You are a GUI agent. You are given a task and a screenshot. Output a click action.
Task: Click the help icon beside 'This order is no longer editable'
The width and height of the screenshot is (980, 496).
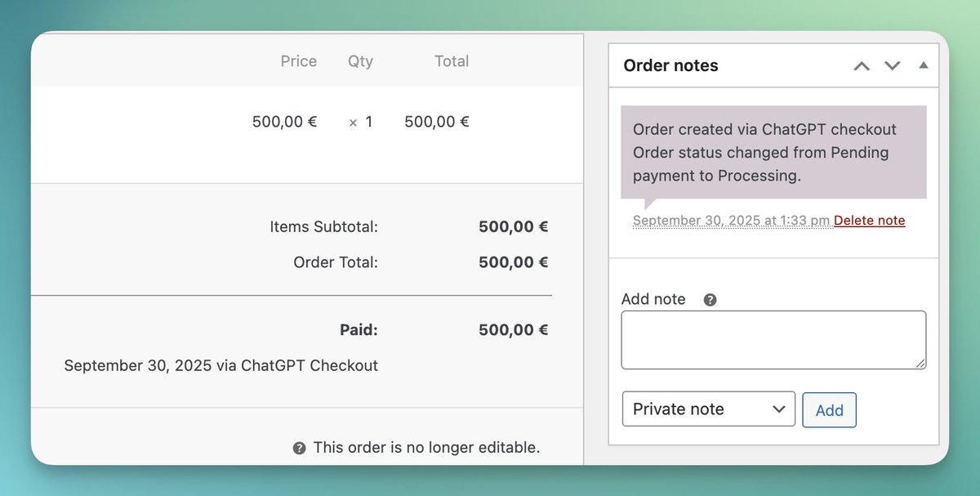(300, 448)
